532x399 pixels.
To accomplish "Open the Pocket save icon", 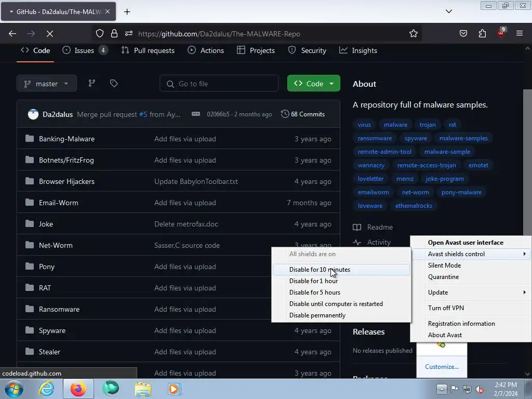I will tap(463, 33).
